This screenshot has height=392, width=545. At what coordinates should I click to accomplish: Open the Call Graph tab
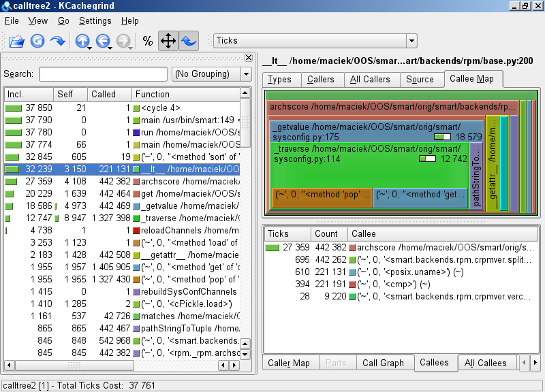click(x=383, y=363)
